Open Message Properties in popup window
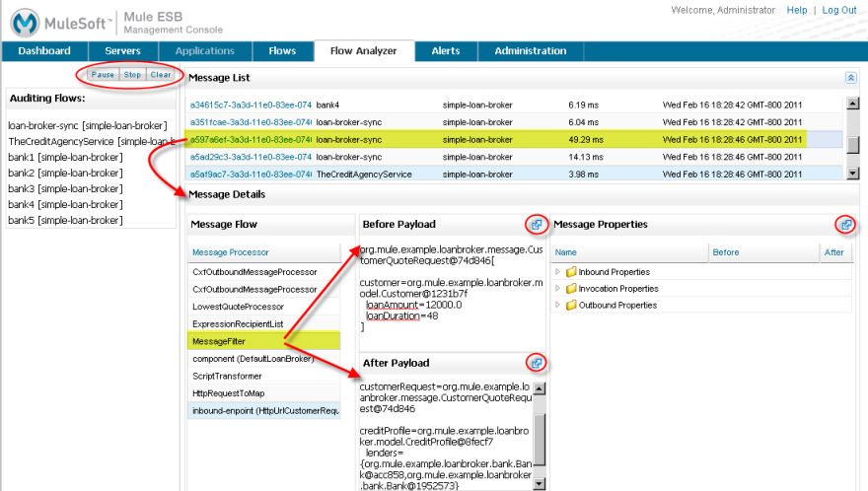Screen dimensions: 868x491 click(x=846, y=225)
